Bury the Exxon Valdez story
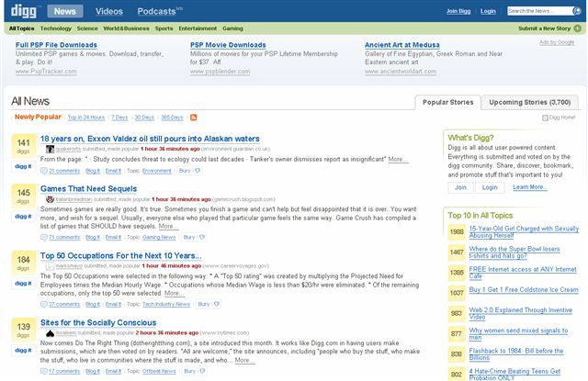 pyautogui.click(x=189, y=171)
